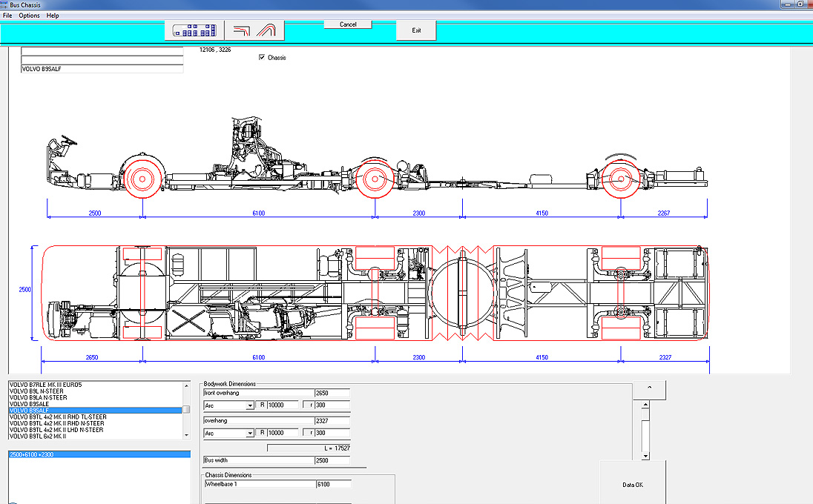Click the Cancel button
The width and height of the screenshot is (813, 504).
(348, 24)
